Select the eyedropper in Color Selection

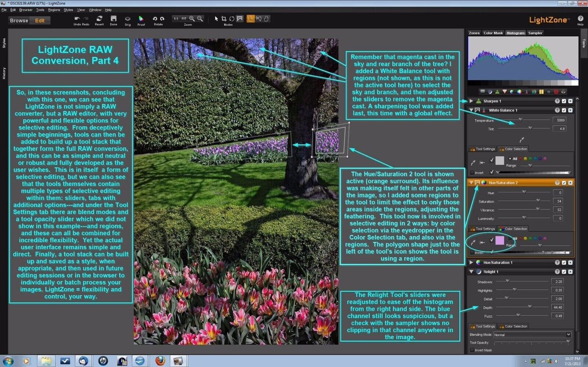coord(473,241)
